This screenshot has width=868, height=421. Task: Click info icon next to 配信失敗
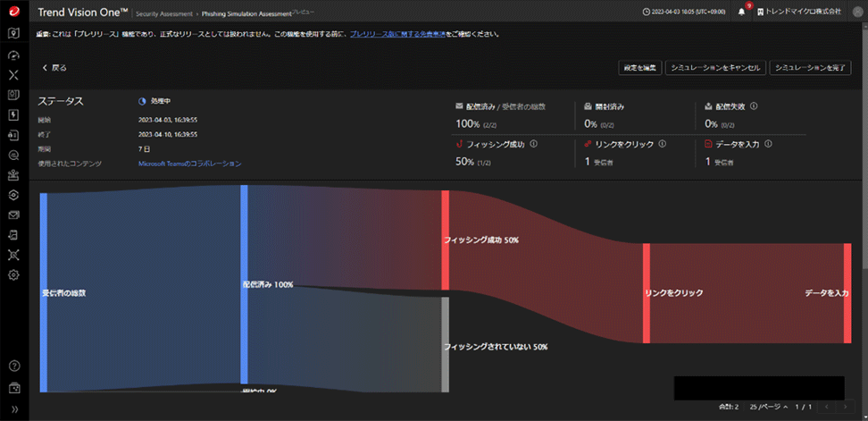click(754, 105)
